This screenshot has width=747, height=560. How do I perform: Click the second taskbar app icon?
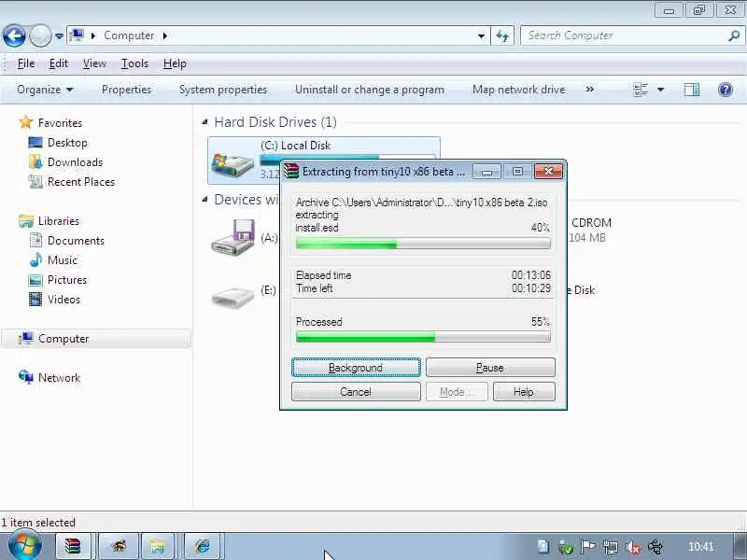(119, 546)
